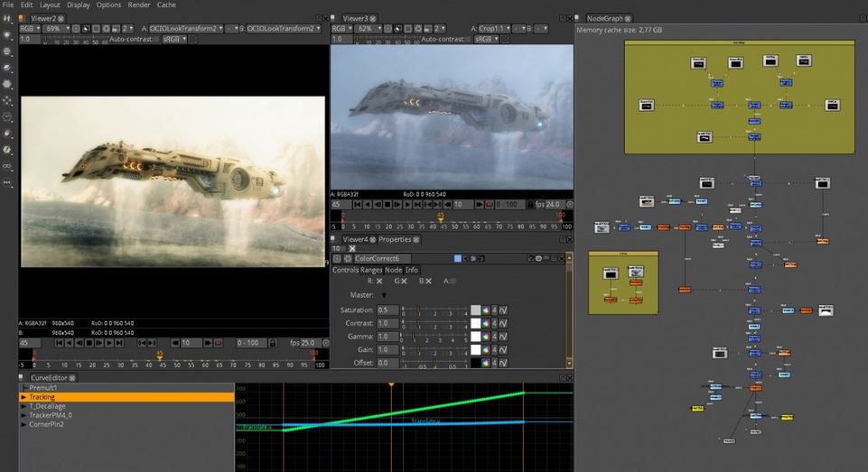Screen dimensions: 868x472
Task: Expand TrackerPM4_0 in CurveEditor
Action: tap(23, 415)
